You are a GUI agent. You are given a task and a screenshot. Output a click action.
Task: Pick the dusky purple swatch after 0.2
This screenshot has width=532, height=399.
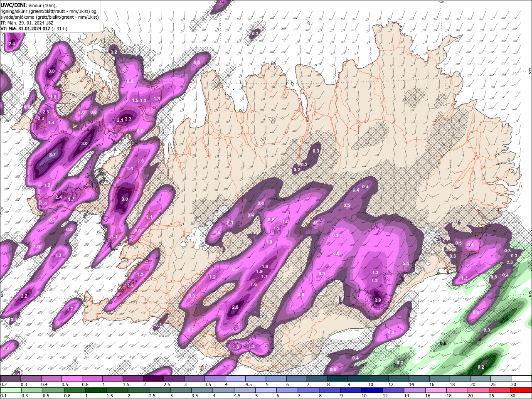10,379
